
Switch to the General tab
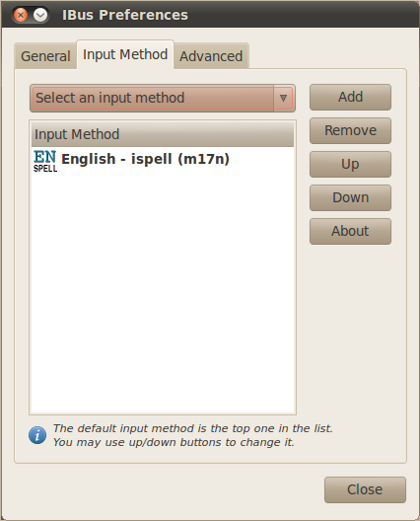click(45, 56)
